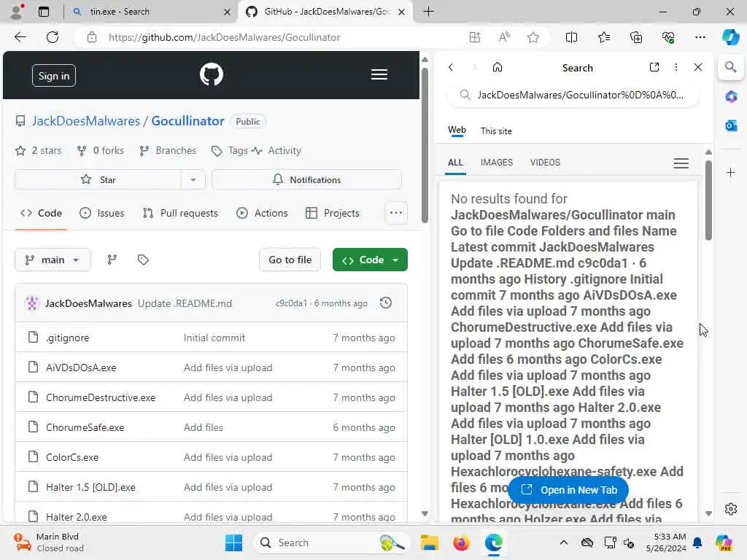Click the Sign in button
The height and width of the screenshot is (560, 747).
pyautogui.click(x=54, y=76)
